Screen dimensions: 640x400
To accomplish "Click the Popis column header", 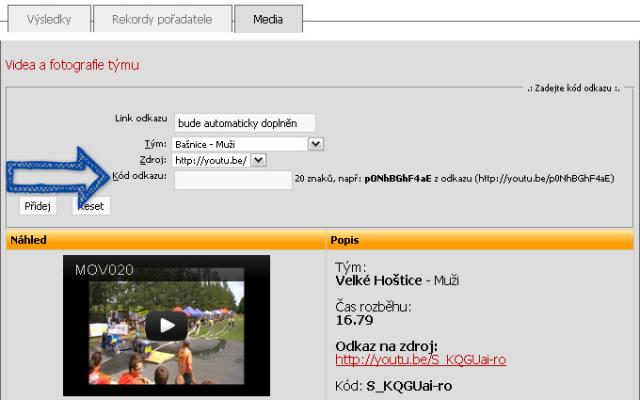I will point(345,240).
